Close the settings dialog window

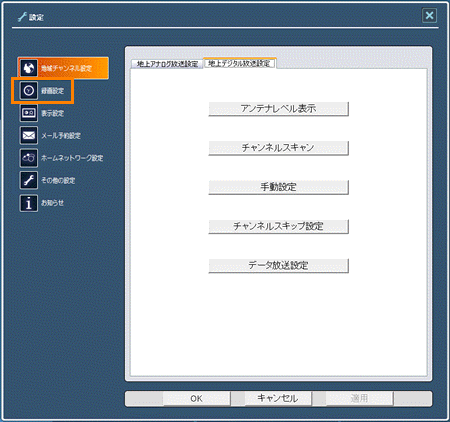(429, 15)
